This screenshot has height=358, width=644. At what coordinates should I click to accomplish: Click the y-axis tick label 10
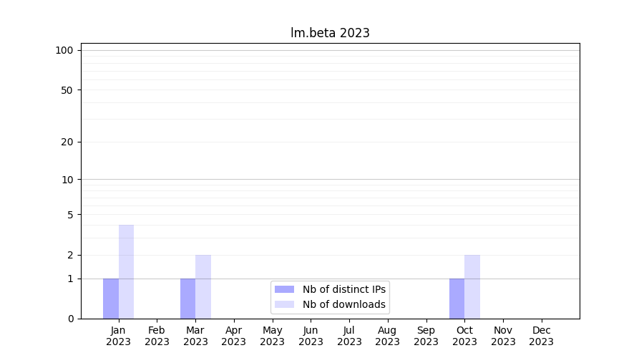(x=67, y=180)
